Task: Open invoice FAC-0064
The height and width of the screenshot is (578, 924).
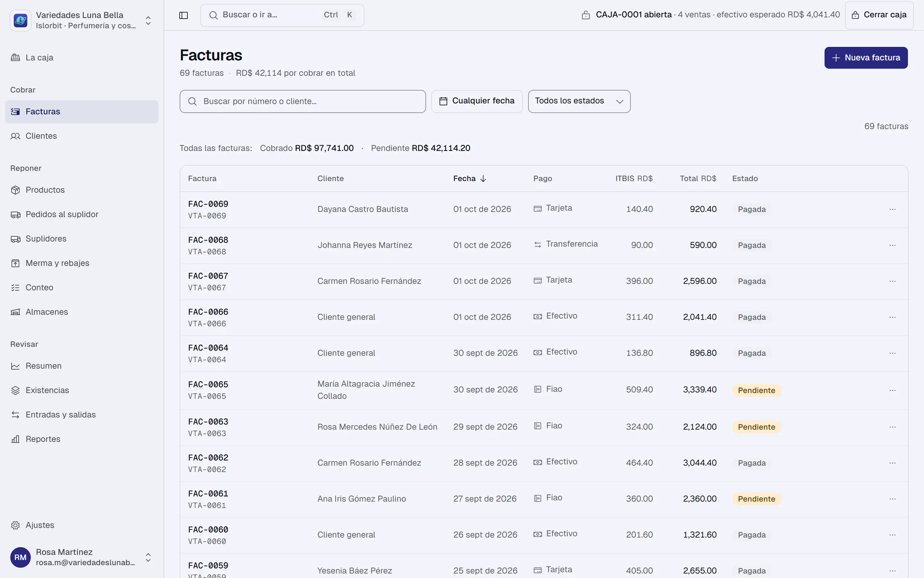Action: pyautogui.click(x=208, y=348)
